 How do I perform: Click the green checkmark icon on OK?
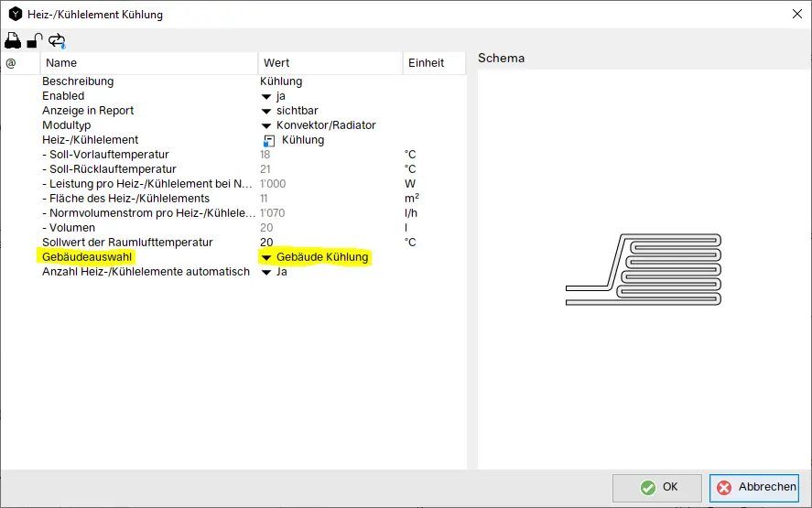click(648, 487)
